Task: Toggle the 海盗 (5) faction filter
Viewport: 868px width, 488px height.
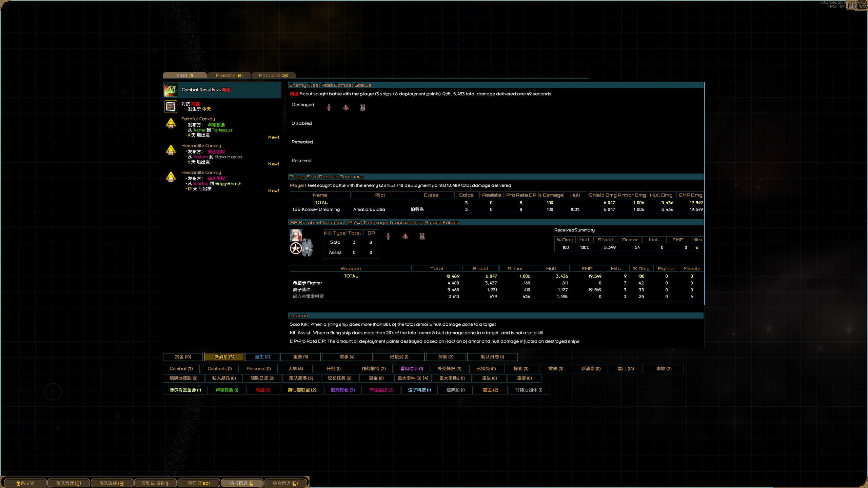Action: click(x=263, y=390)
